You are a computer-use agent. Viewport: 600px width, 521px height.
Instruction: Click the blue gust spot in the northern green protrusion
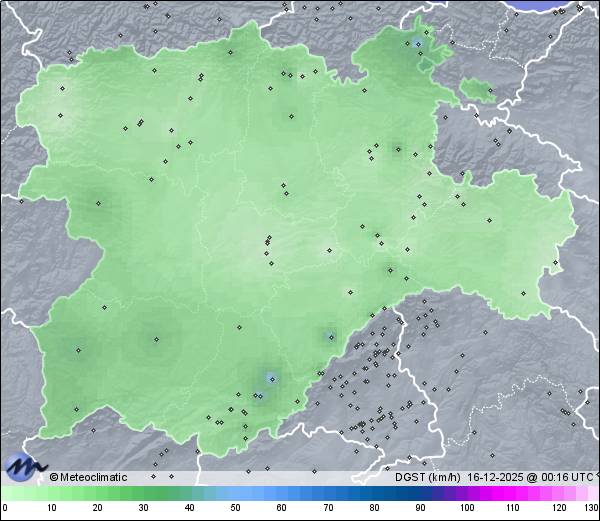pos(417,42)
